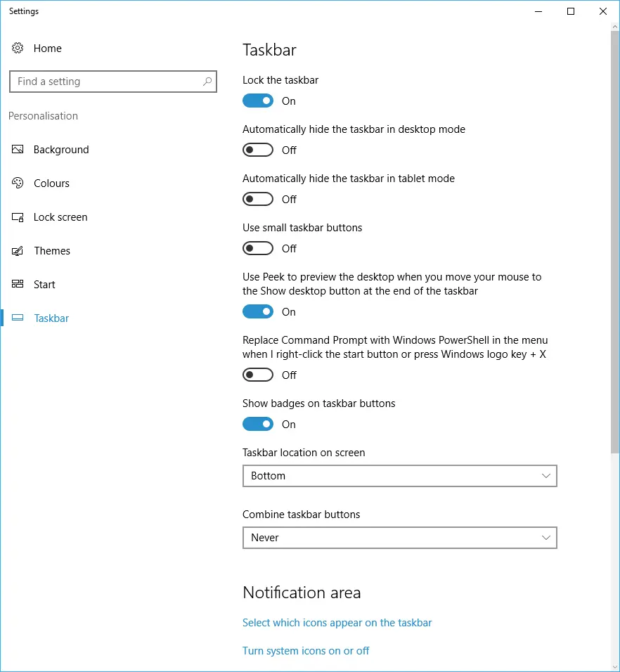Click Turn system icons on or off link
Viewport: 620px width, 672px height.
(306, 651)
